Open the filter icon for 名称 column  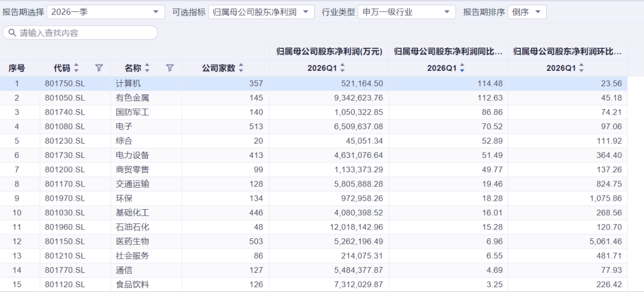[170, 68]
